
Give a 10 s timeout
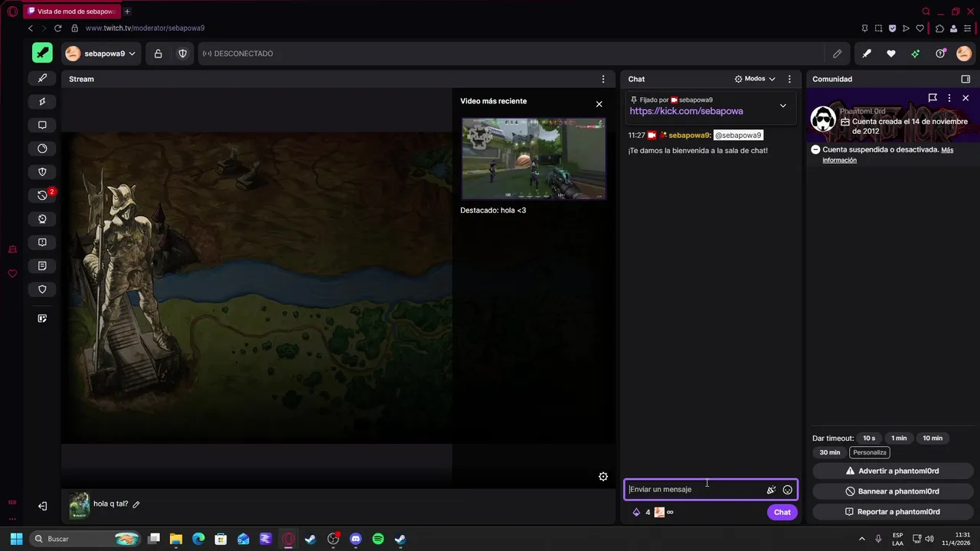pyautogui.click(x=869, y=439)
